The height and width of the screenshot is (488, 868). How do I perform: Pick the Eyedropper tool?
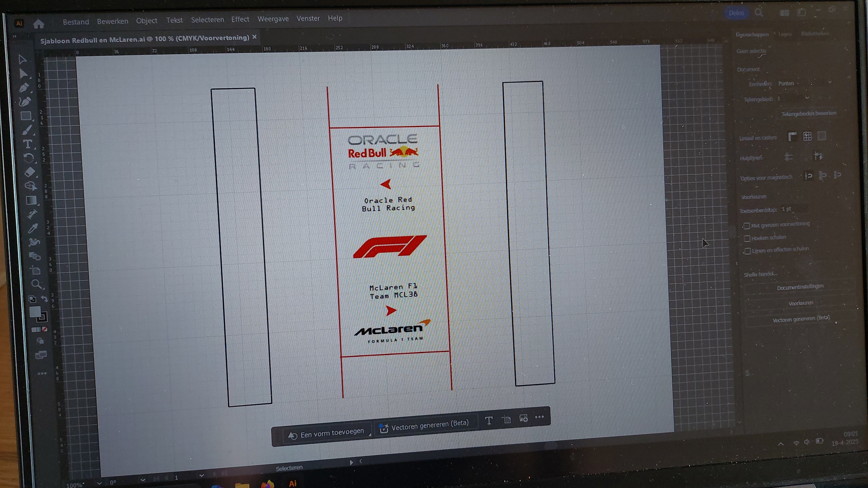tap(33, 228)
